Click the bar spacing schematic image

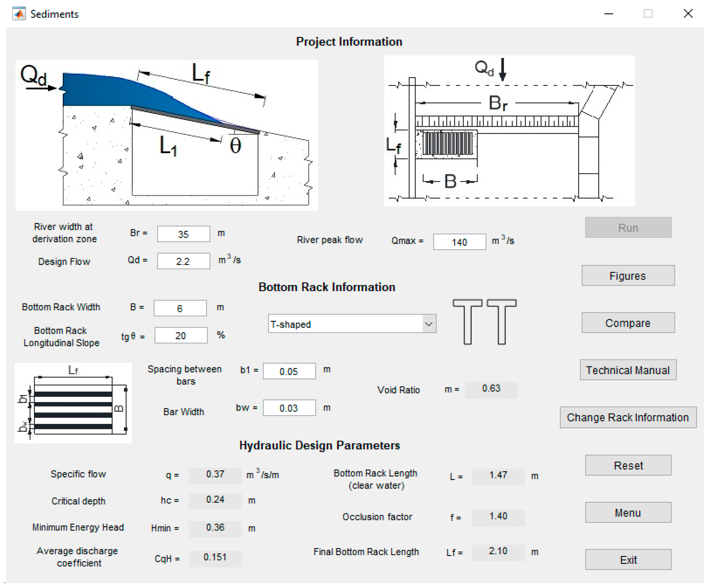tap(73, 403)
